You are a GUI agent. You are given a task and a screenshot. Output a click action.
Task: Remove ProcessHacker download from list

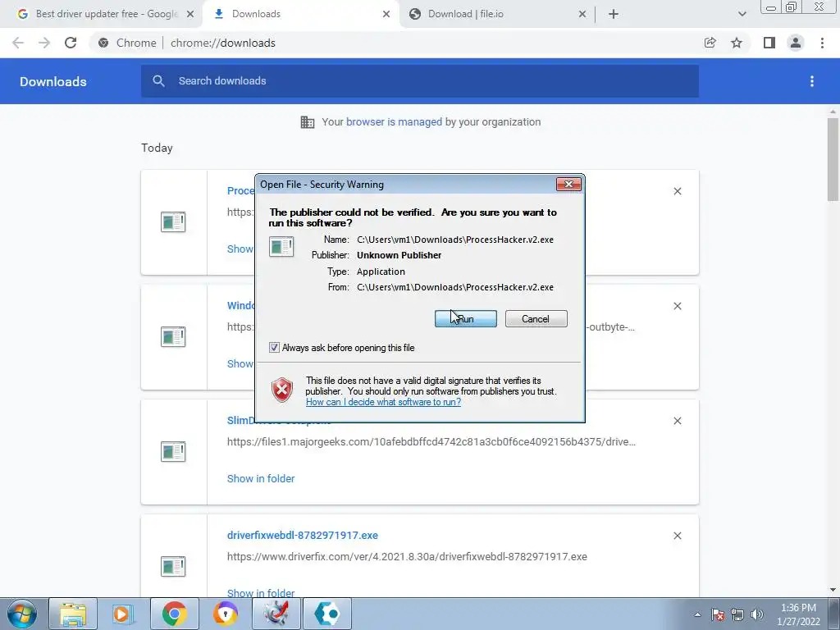tap(677, 191)
